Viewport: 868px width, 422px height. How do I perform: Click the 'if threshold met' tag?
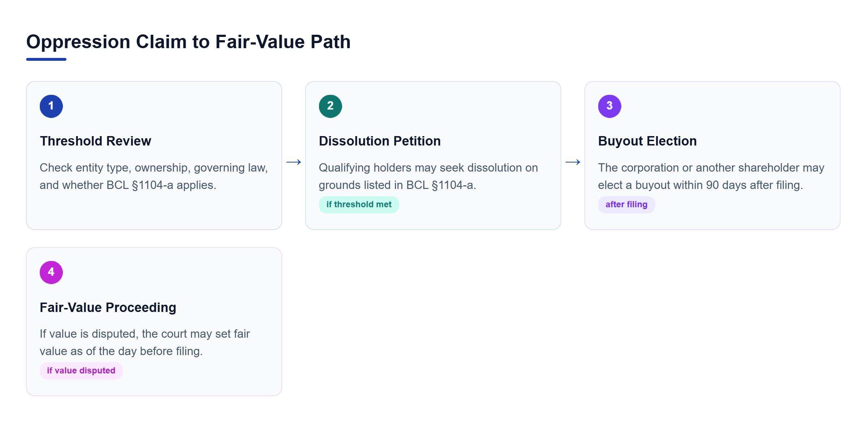(x=359, y=204)
